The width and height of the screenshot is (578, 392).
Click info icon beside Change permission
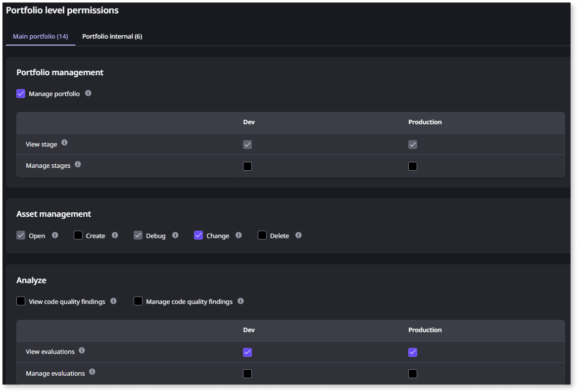(x=239, y=235)
